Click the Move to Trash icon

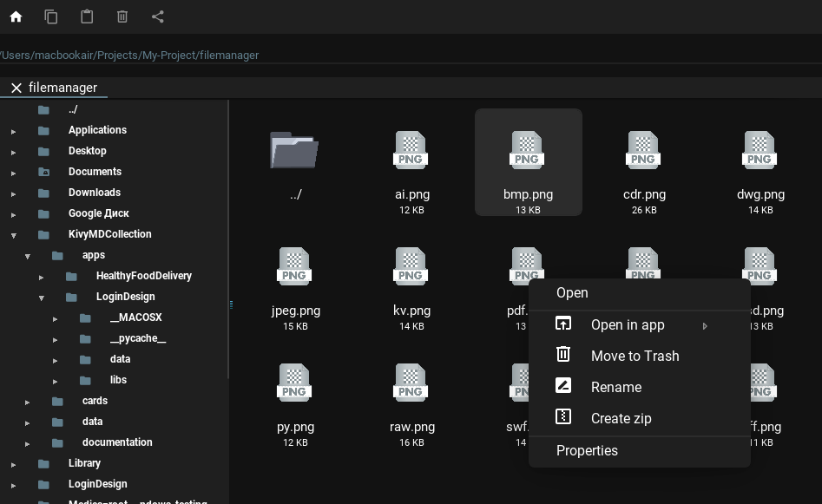tap(563, 354)
